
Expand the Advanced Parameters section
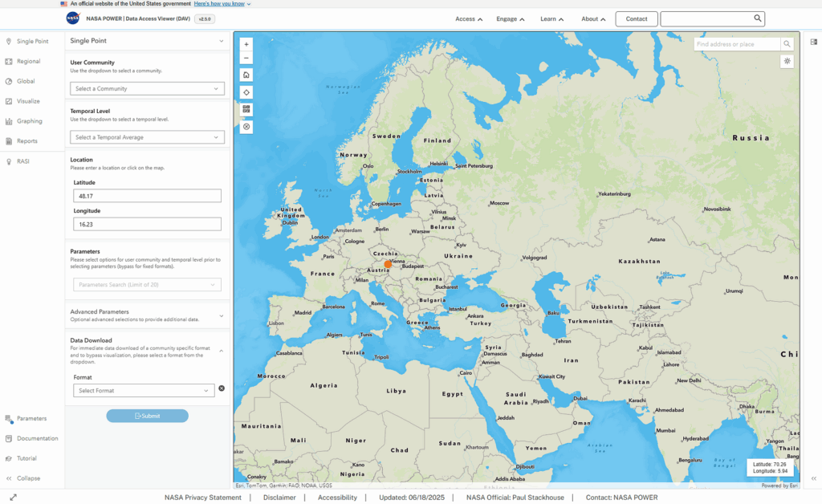coord(148,315)
